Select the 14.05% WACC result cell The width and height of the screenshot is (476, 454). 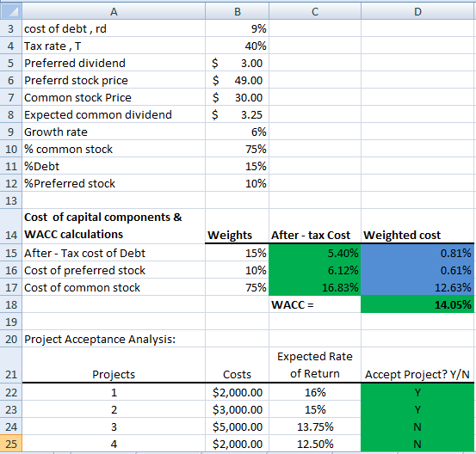417,304
